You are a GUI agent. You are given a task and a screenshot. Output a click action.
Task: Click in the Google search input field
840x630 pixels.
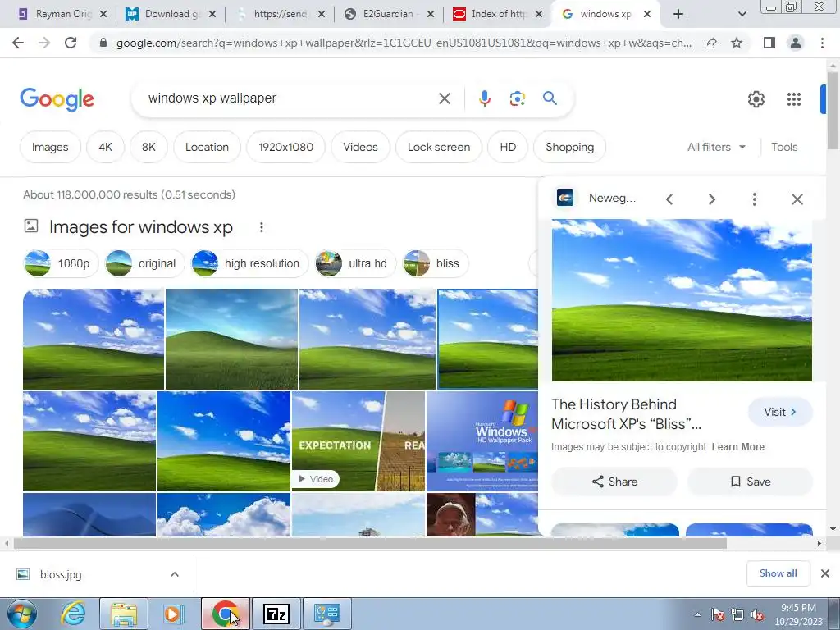(x=290, y=98)
